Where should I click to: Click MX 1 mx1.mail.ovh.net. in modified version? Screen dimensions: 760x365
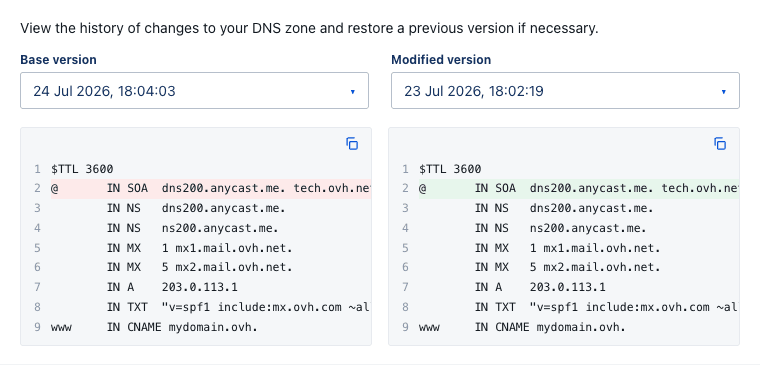[x=568, y=248]
